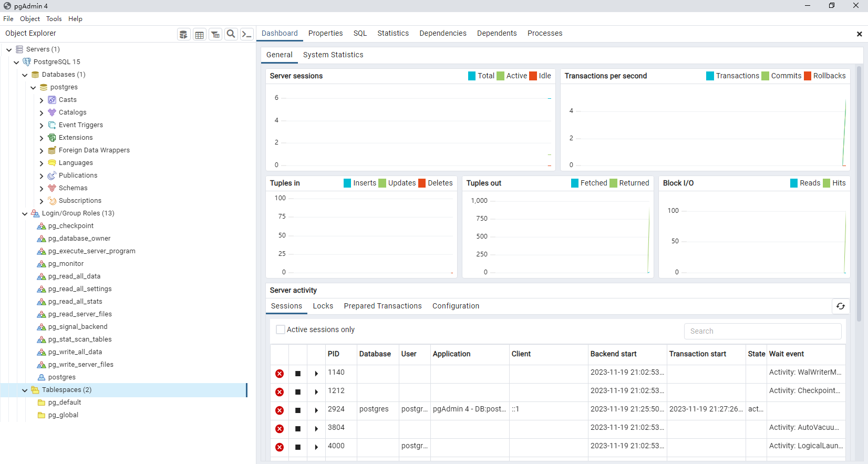Expand the Foreign Data Wrappers node

[x=42, y=150]
